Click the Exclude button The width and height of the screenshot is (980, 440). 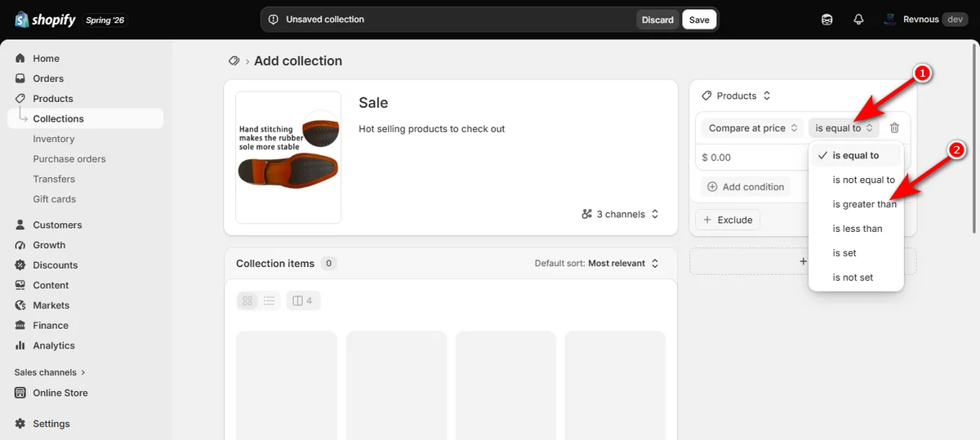728,220
